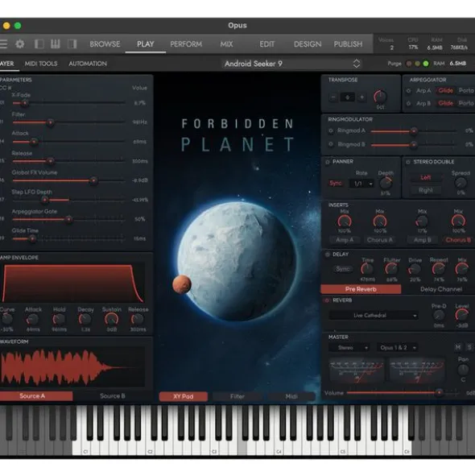This screenshot has height=476, width=475.
Task: Select Source B waveform button
Action: click(113, 396)
